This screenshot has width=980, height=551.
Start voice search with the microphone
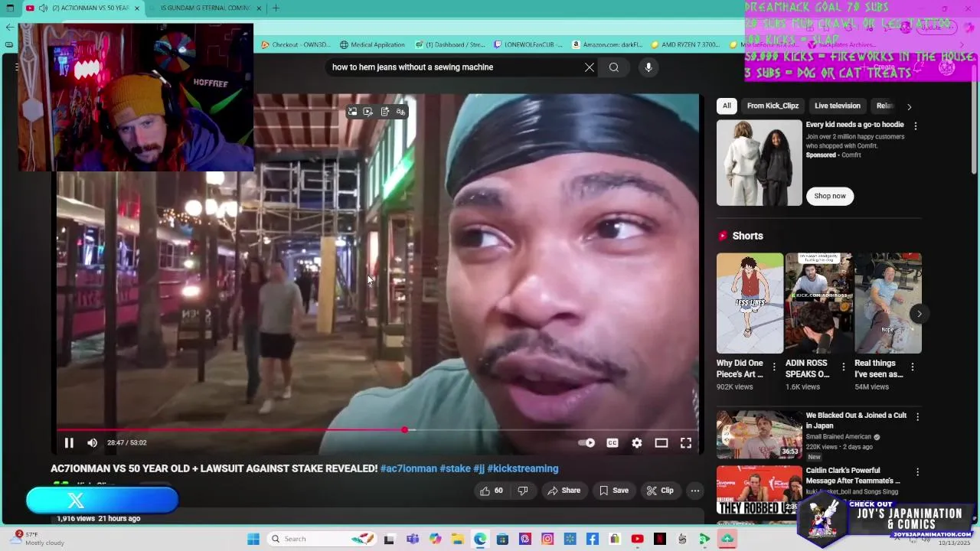pyautogui.click(x=648, y=67)
